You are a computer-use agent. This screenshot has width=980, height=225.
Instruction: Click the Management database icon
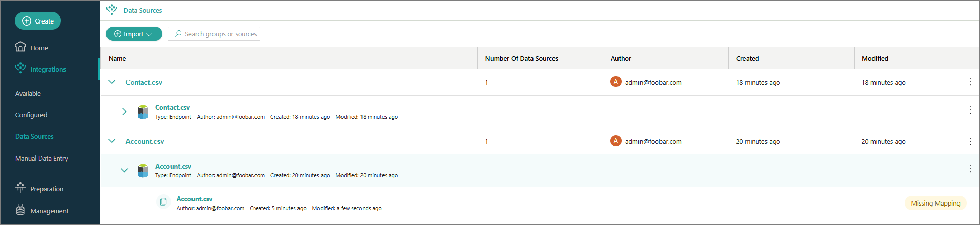20,210
